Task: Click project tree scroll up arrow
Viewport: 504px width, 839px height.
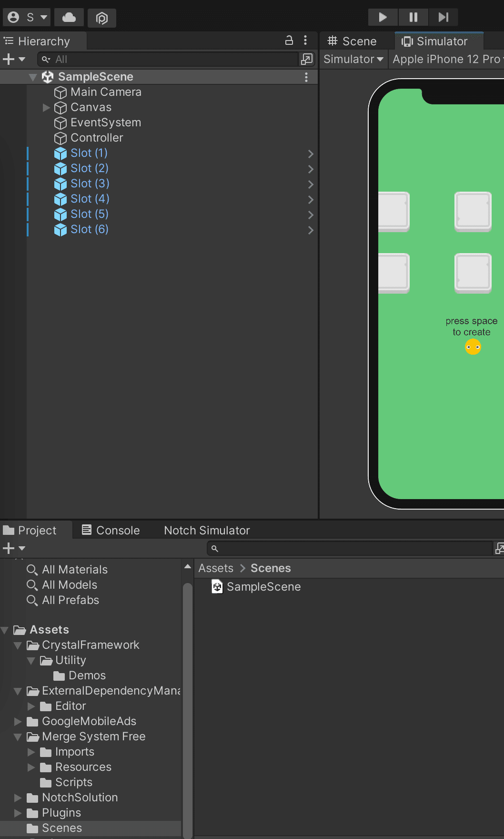Action: pyautogui.click(x=188, y=566)
